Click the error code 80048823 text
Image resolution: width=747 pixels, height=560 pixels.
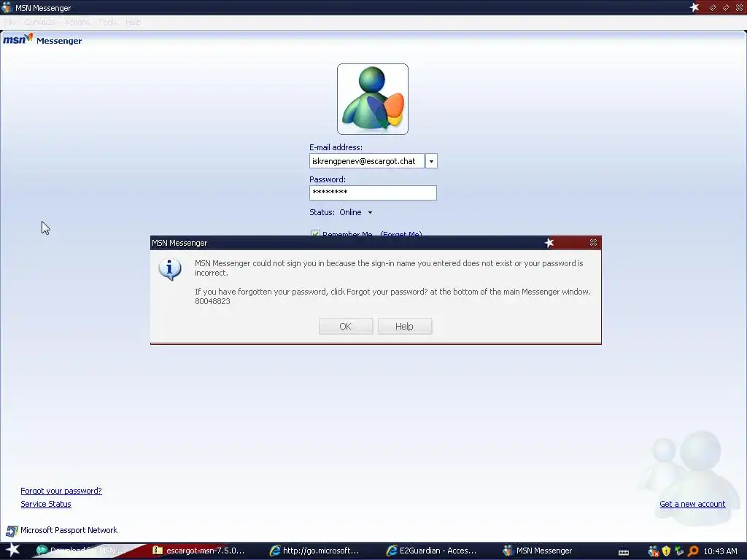pyautogui.click(x=212, y=301)
